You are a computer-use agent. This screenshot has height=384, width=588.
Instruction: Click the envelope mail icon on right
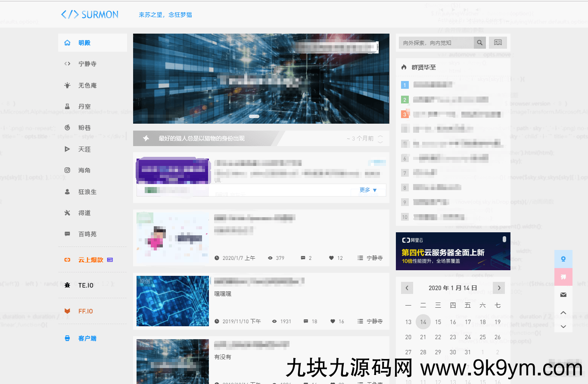(x=563, y=295)
